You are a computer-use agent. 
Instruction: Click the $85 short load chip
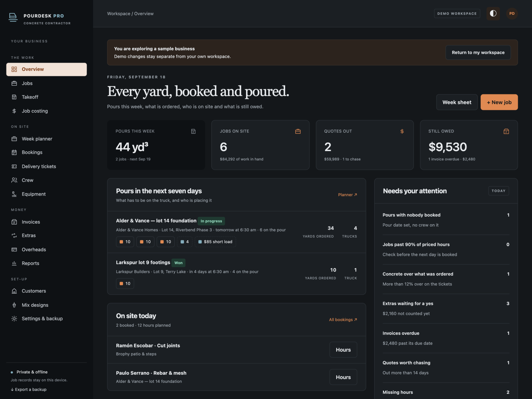tap(215, 242)
